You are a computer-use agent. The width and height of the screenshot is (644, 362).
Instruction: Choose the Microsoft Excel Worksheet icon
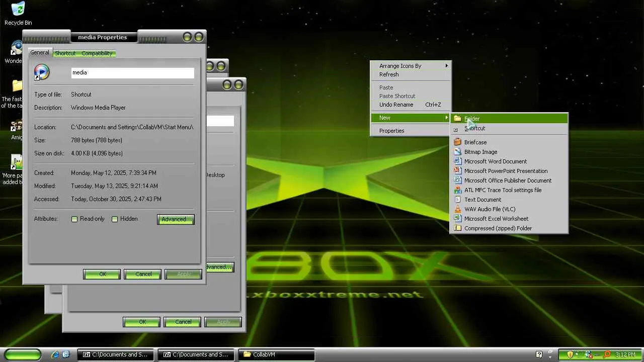click(x=457, y=219)
